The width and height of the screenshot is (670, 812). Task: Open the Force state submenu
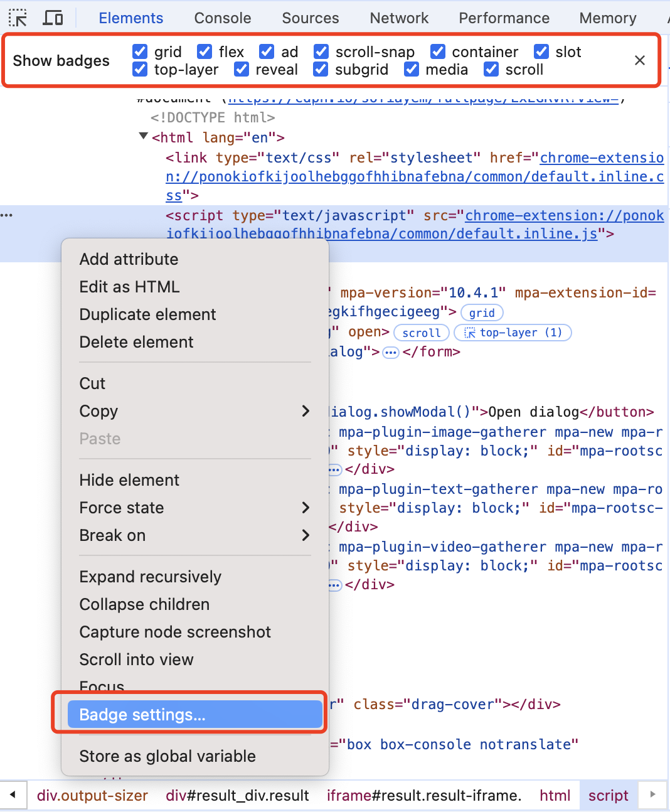pyautogui.click(x=195, y=508)
